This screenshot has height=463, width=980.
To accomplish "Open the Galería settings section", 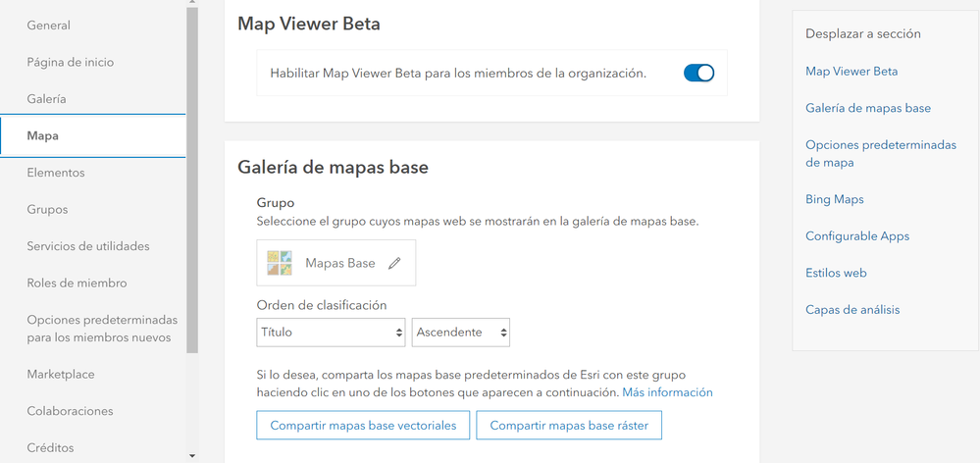I will pos(47,99).
